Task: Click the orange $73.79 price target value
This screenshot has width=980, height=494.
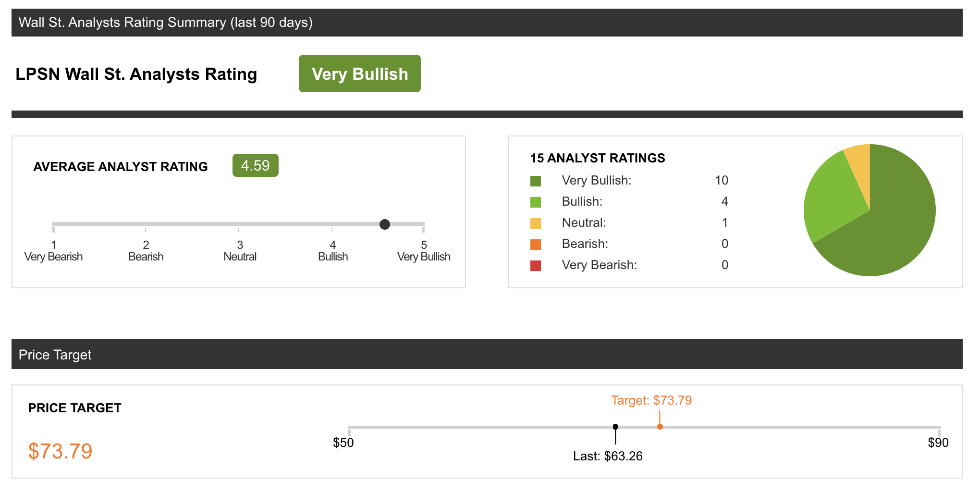Action: (x=60, y=451)
